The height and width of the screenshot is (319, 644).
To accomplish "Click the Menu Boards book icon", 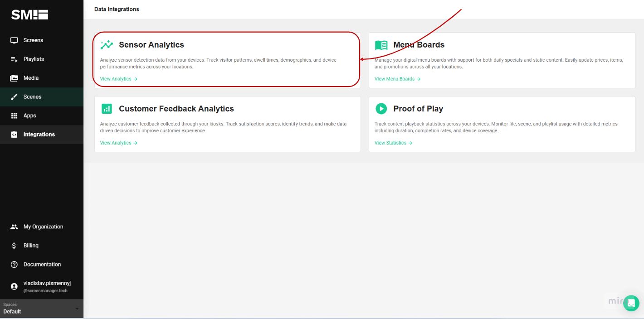I will click(381, 45).
